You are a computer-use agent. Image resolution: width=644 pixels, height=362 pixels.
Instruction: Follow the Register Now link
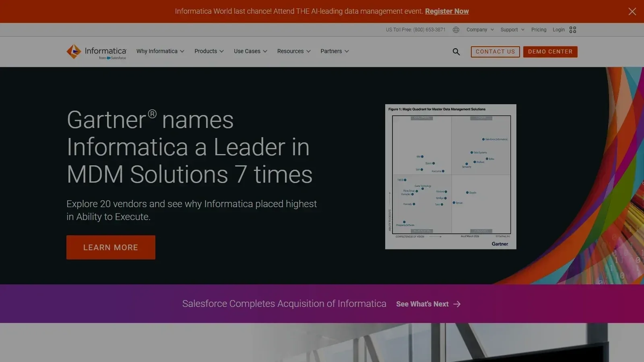point(447,11)
